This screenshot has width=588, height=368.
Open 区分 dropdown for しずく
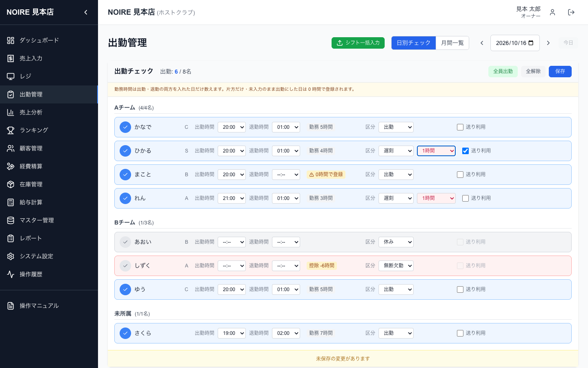click(396, 266)
